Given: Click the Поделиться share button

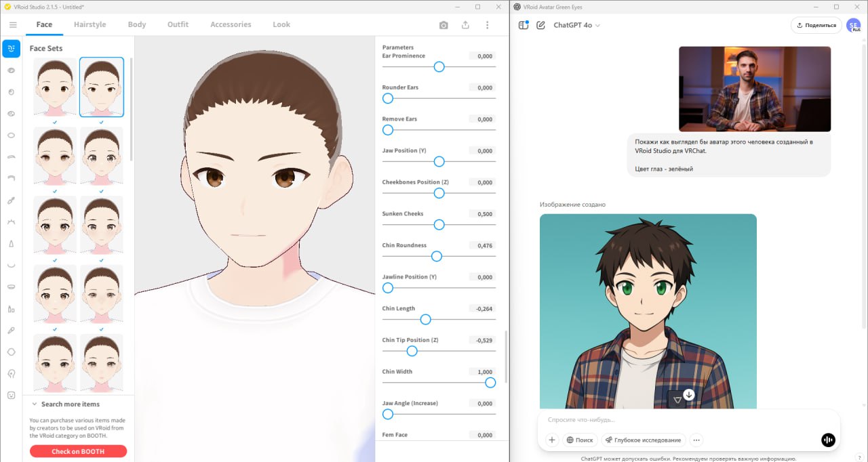Looking at the screenshot, I should click(x=816, y=25).
